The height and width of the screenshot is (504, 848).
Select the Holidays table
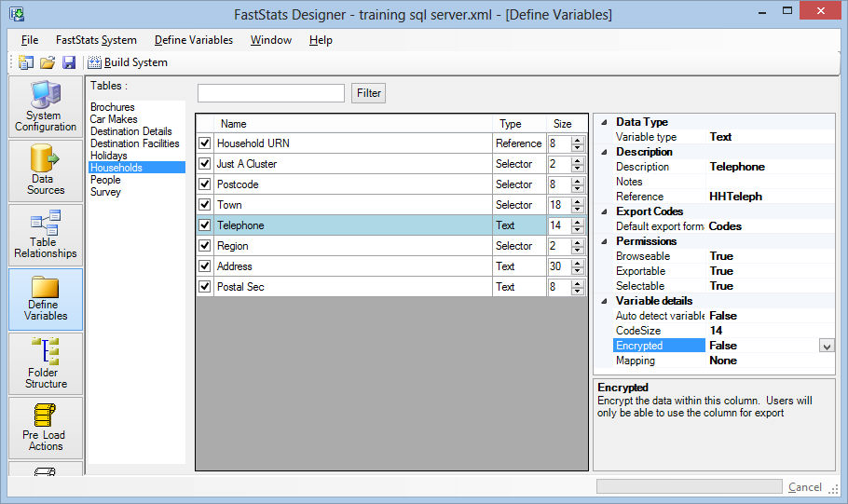coord(109,156)
